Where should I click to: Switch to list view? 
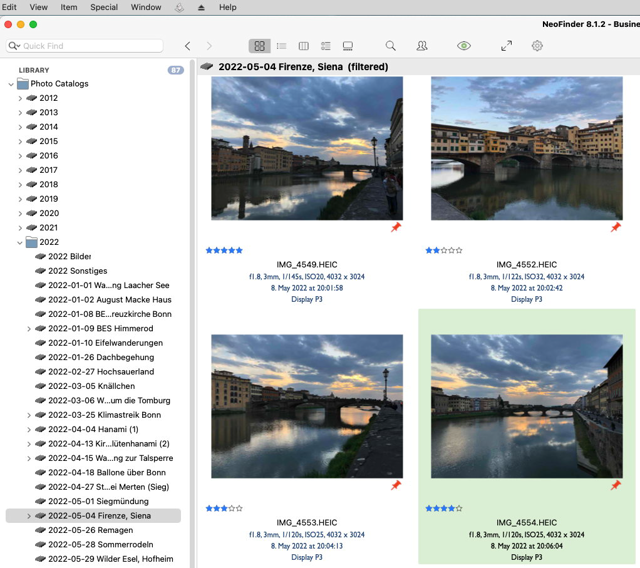click(x=281, y=46)
